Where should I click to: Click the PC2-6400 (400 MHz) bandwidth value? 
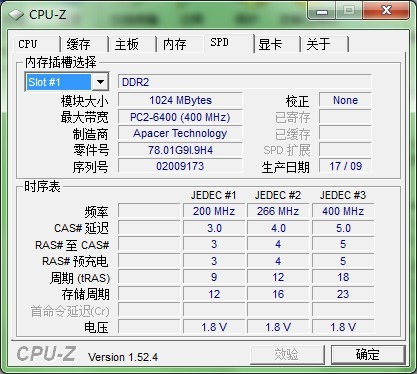coord(180,117)
